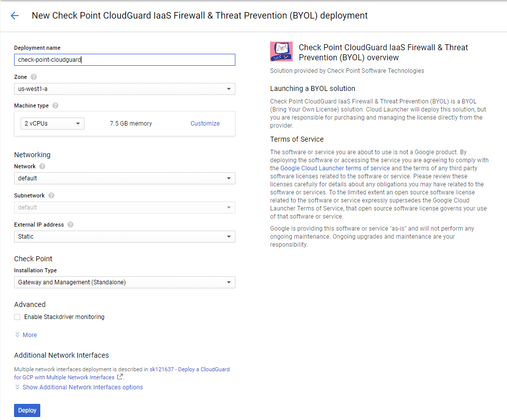Click the back arrow icon
This screenshot has height=420, width=507.
(15, 16)
